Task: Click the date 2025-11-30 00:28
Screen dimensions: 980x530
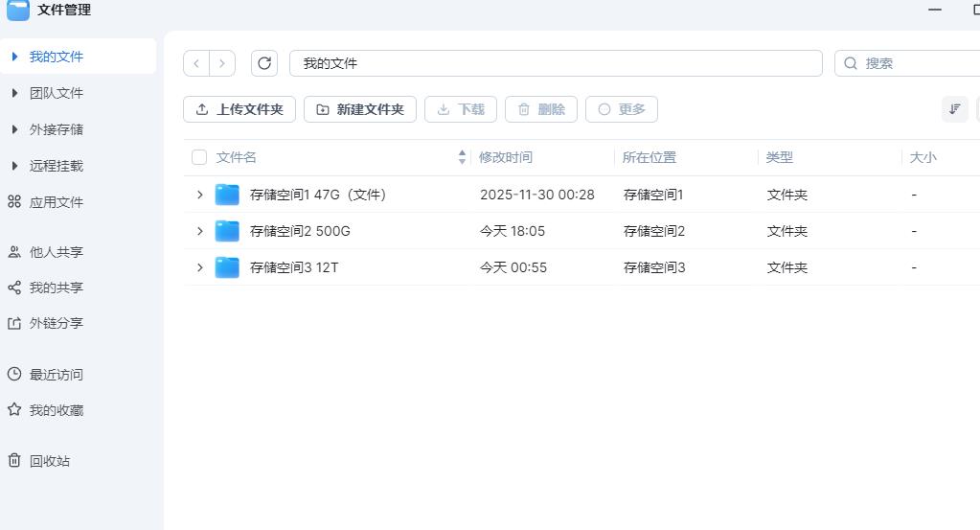Action: click(x=537, y=195)
